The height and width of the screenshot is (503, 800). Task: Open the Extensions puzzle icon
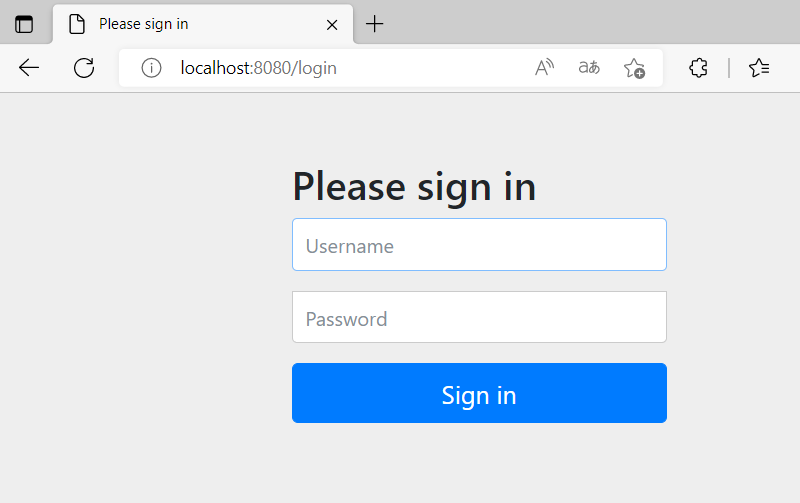[x=698, y=67]
